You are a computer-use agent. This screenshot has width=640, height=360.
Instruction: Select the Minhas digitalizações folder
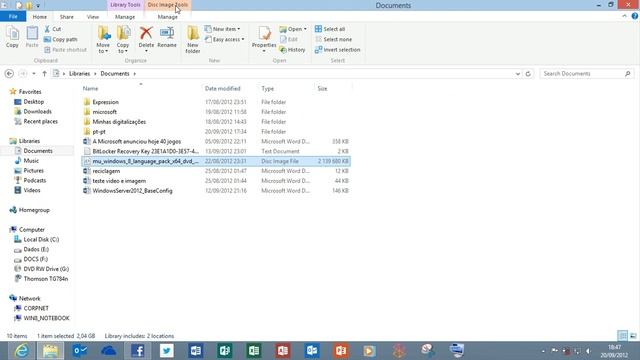(x=119, y=122)
